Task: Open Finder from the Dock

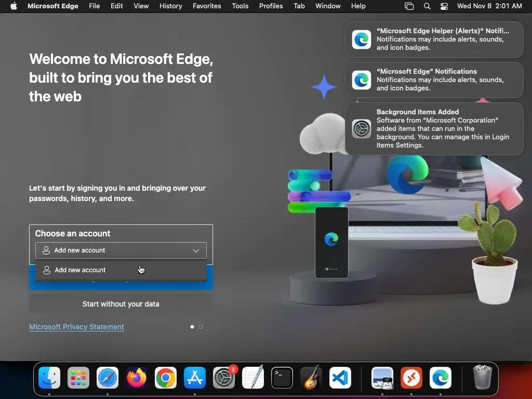Action: [49, 378]
